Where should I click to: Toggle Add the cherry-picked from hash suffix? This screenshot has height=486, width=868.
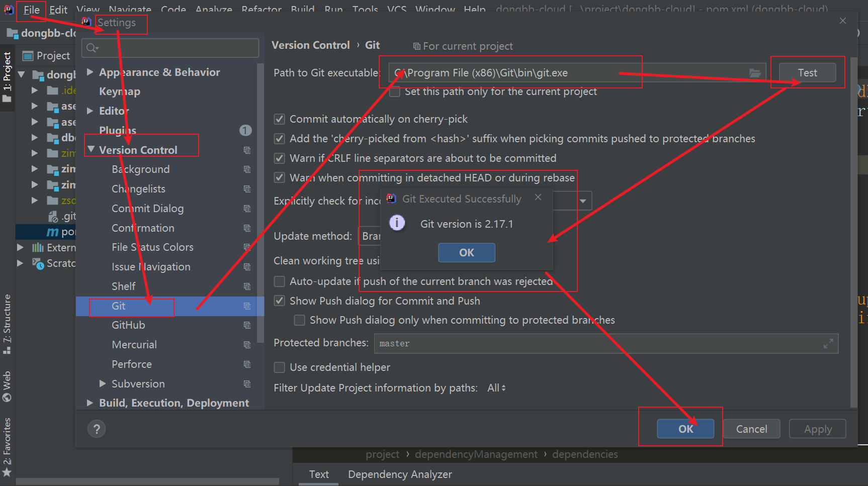click(279, 139)
